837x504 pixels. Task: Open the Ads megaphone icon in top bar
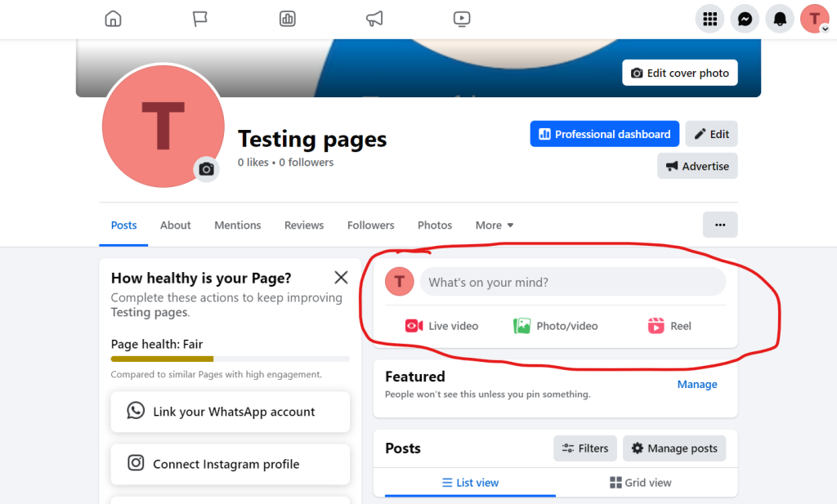tap(374, 19)
